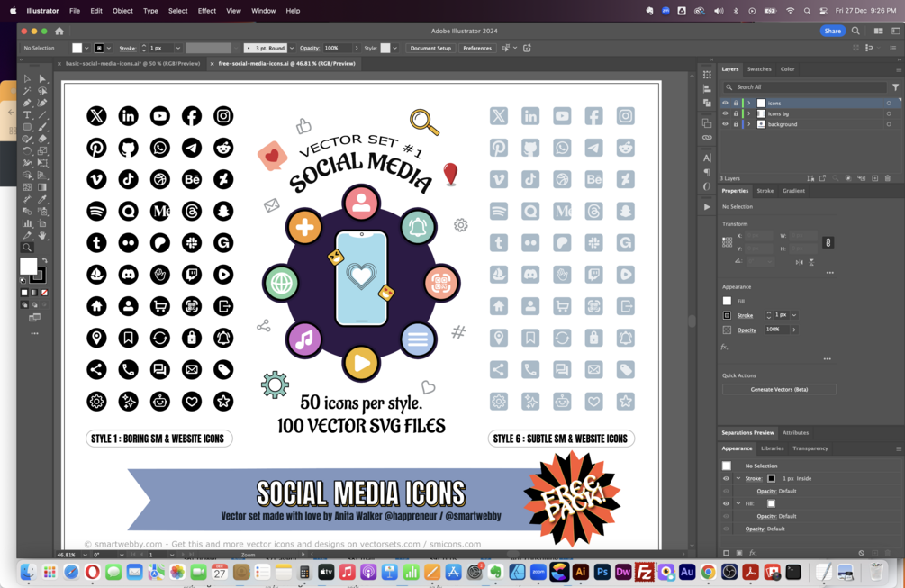Select the Zoom tool in toolbar
The width and height of the screenshot is (905, 588).
tap(27, 248)
